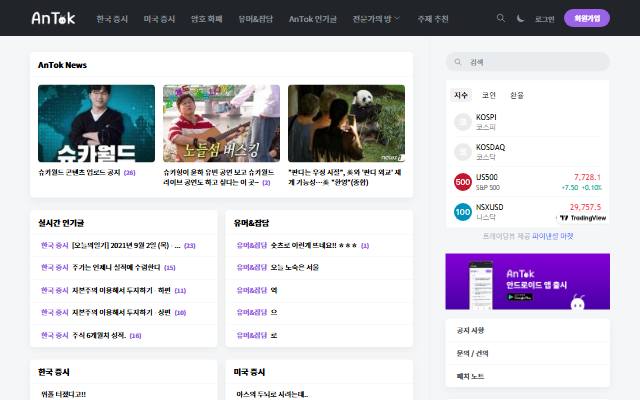Open the 주제 추천 menu item
This screenshot has height=400, width=640.
click(x=433, y=19)
